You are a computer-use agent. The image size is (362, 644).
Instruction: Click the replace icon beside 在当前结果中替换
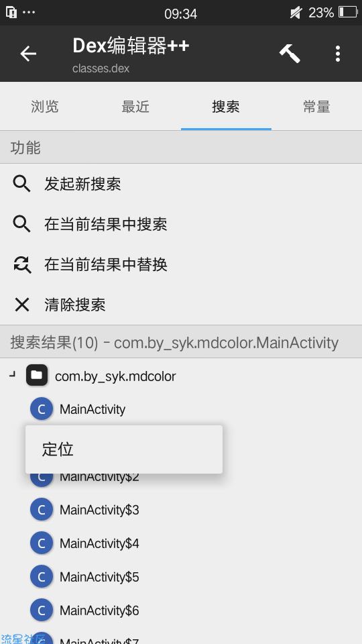pos(21,265)
